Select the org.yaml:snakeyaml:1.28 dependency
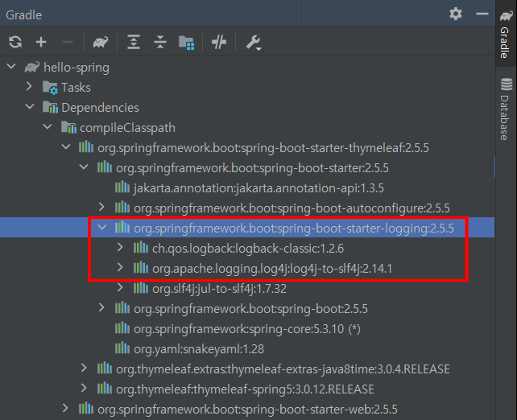This screenshot has height=420, width=517. [198, 349]
